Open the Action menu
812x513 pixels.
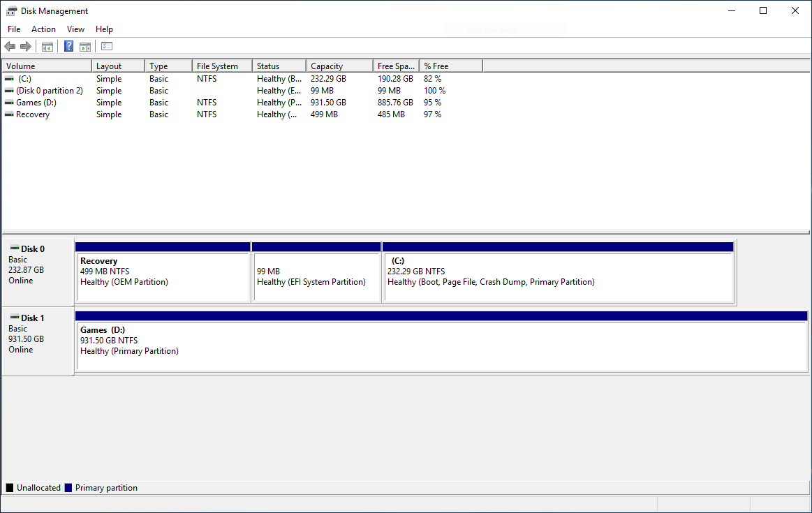43,29
